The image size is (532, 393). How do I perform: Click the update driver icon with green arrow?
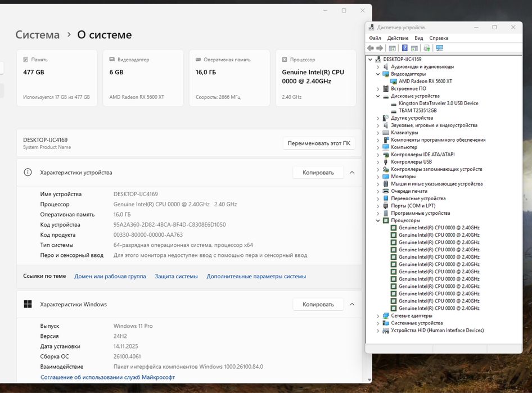click(427, 48)
